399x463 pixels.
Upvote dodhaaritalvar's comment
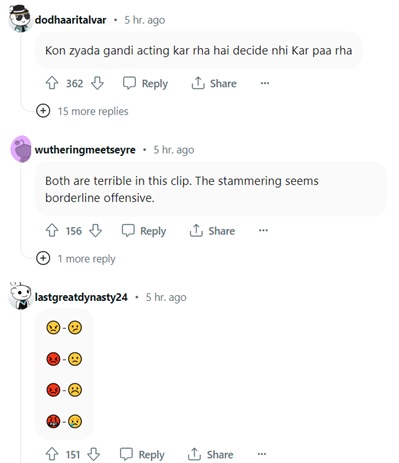[x=52, y=83]
